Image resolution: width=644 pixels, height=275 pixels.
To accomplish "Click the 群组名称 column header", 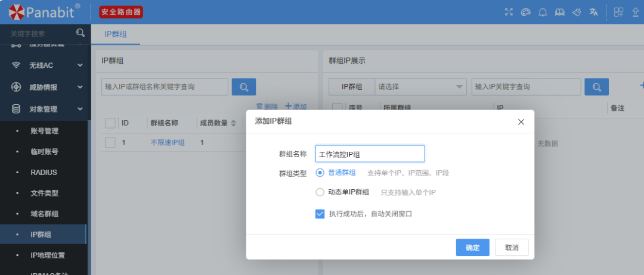I will tap(165, 123).
